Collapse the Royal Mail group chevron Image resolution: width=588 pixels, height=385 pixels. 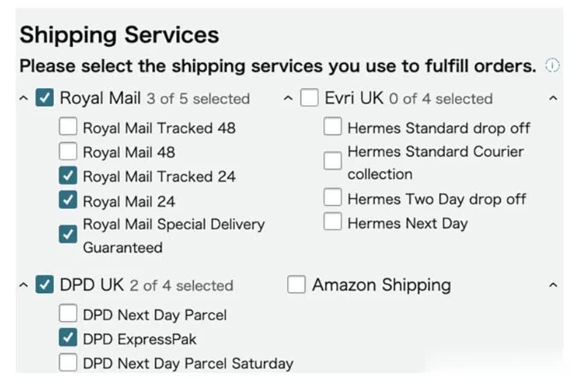tap(24, 98)
